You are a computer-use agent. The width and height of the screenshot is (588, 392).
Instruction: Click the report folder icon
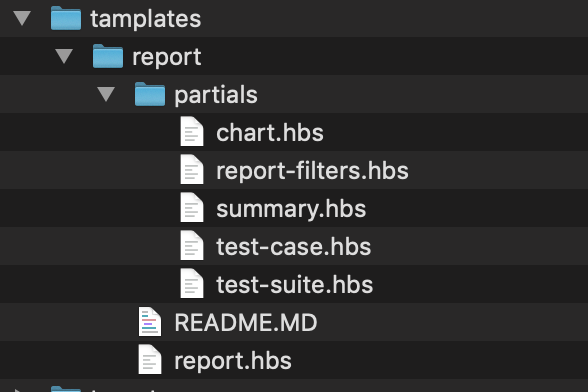pos(108,56)
